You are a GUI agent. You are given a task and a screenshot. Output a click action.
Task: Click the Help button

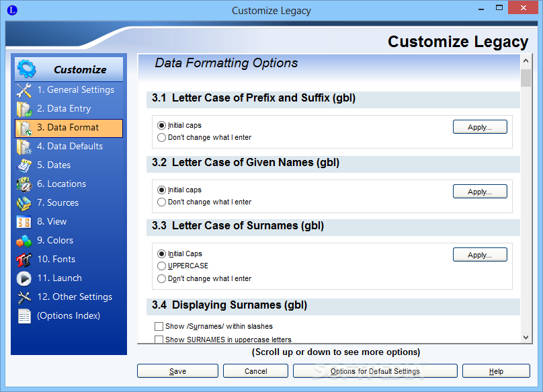[x=496, y=371]
